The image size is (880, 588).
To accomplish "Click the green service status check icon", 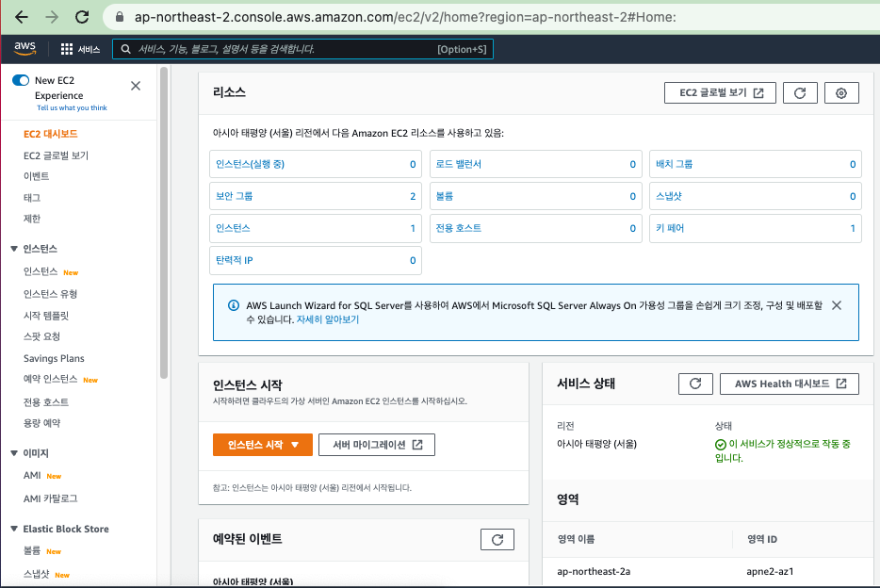I will click(x=721, y=445).
